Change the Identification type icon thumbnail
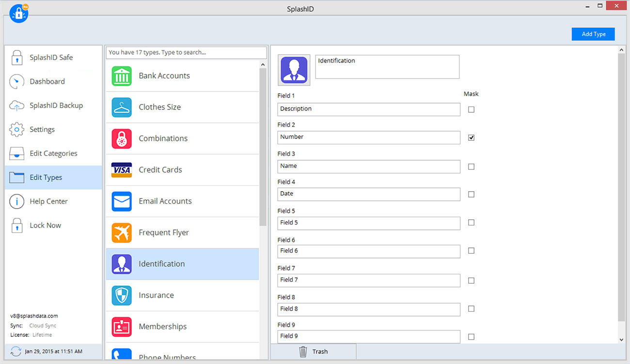 (x=294, y=70)
